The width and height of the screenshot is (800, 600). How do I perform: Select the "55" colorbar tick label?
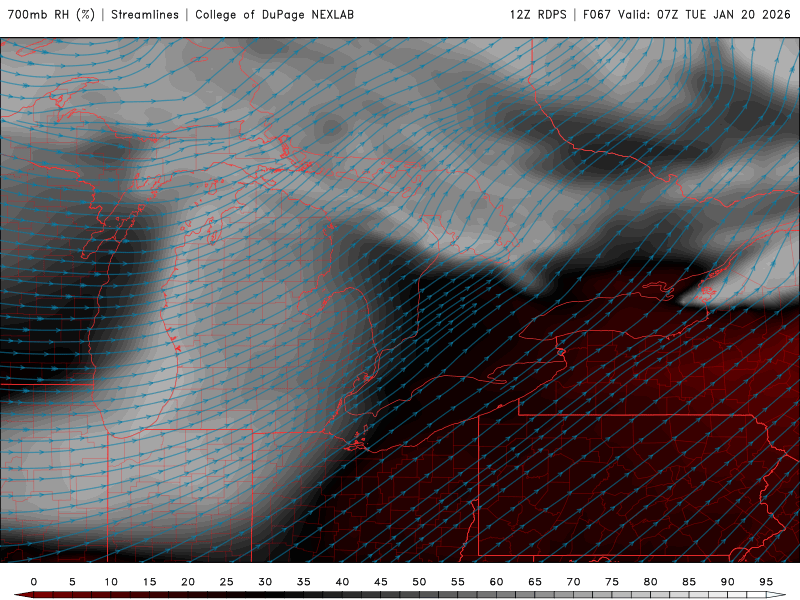coord(458,582)
